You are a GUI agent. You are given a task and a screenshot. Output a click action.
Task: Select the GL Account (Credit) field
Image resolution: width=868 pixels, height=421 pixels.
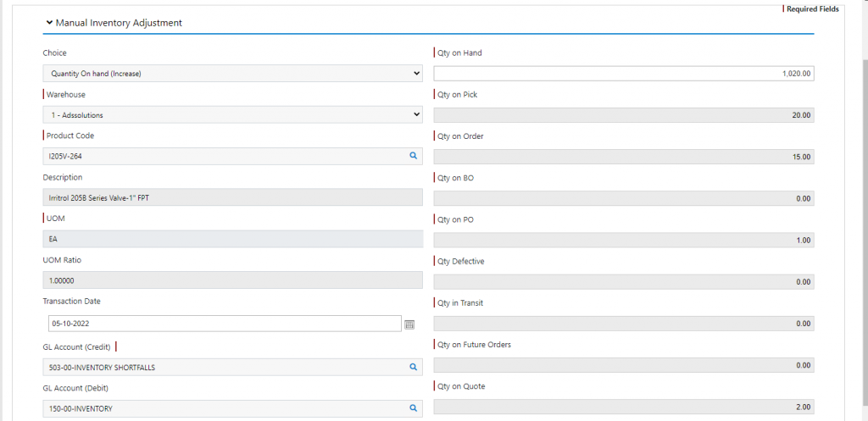click(232, 367)
